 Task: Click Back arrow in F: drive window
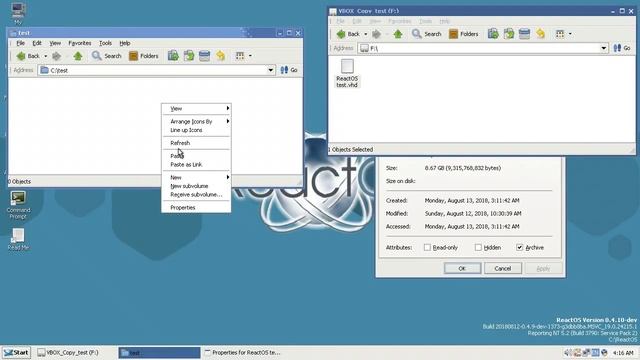pyautogui.click(x=341, y=34)
